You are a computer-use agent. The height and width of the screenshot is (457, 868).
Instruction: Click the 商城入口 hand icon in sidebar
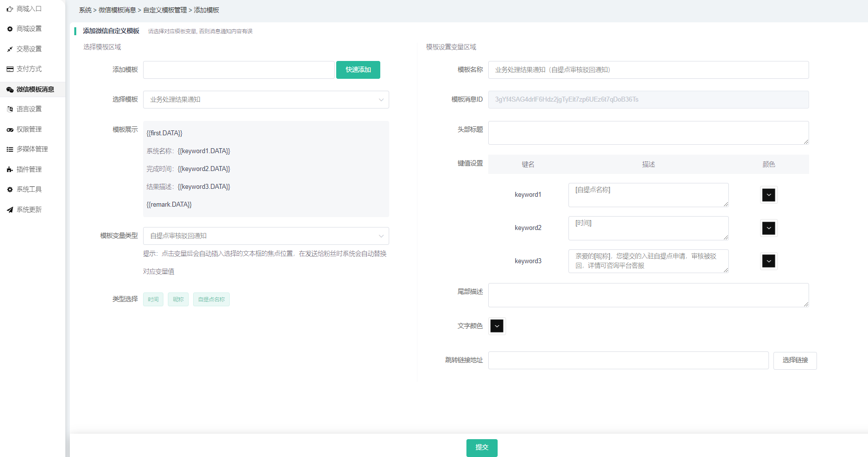tap(10, 9)
